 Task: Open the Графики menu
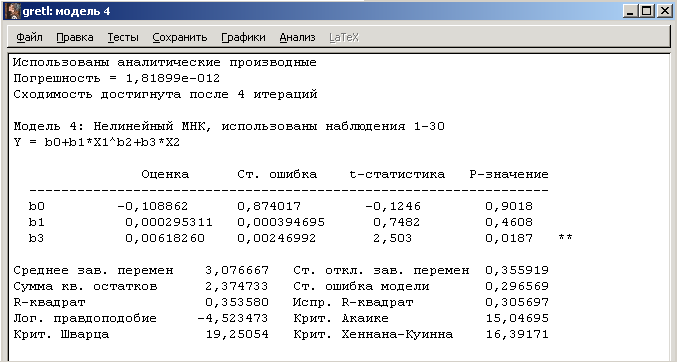click(x=243, y=38)
